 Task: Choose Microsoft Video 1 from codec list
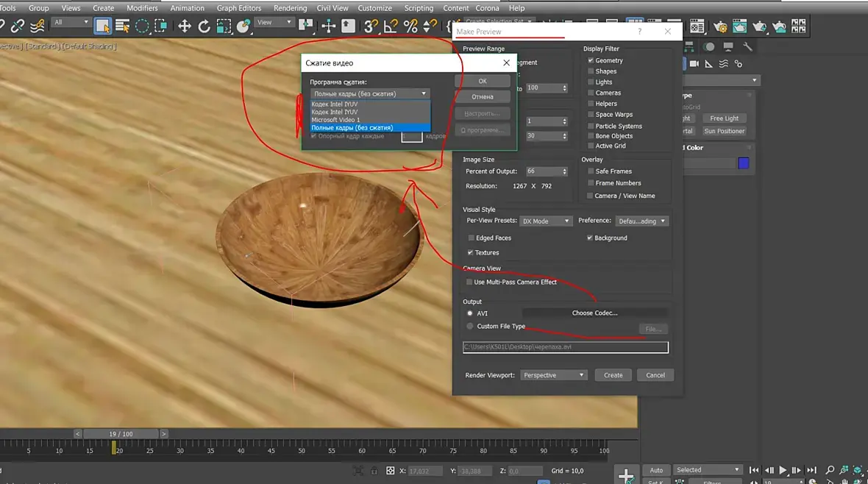pos(335,120)
